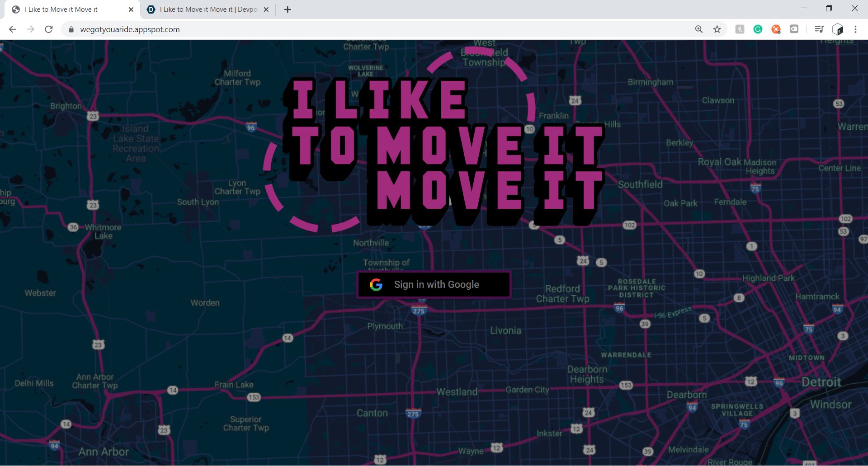This screenshot has width=868, height=466.
Task: Click the Highland Park map label
Action: point(768,278)
